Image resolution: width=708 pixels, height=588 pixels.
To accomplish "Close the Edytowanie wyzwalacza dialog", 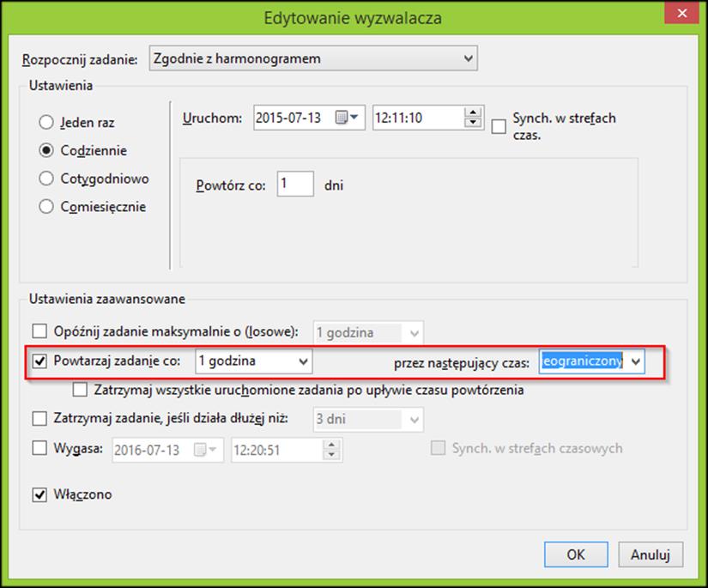I will (x=681, y=13).
